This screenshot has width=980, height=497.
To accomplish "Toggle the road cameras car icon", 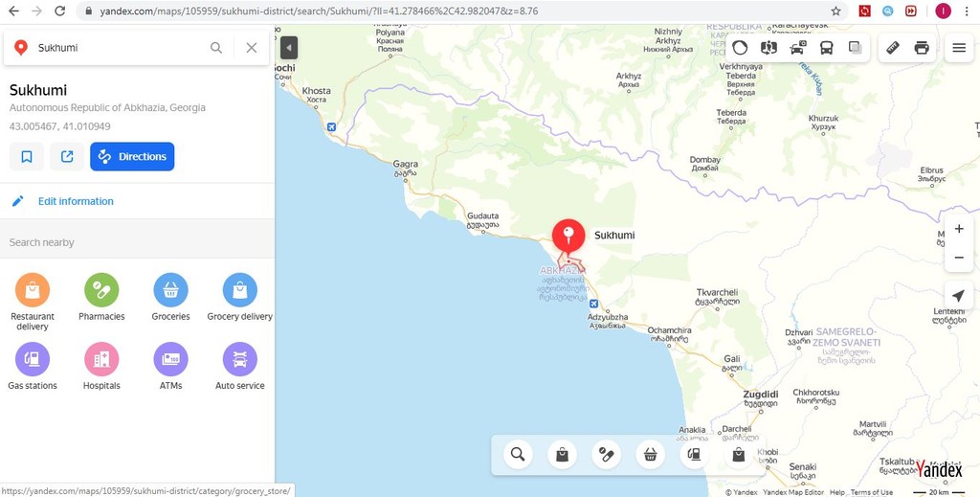I will pos(797,48).
